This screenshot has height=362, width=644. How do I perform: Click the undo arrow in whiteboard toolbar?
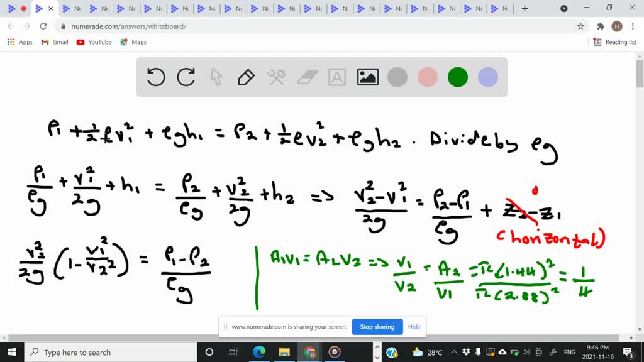[x=155, y=77]
